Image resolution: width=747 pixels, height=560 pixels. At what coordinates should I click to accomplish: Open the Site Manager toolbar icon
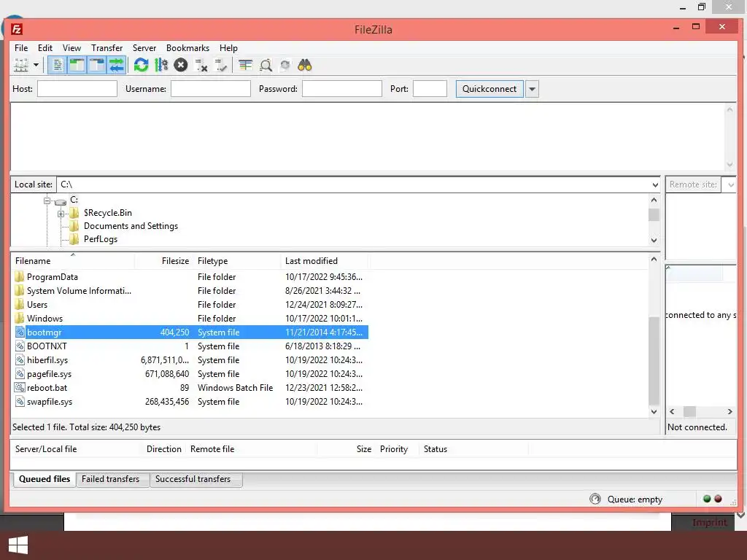pyautogui.click(x=21, y=65)
